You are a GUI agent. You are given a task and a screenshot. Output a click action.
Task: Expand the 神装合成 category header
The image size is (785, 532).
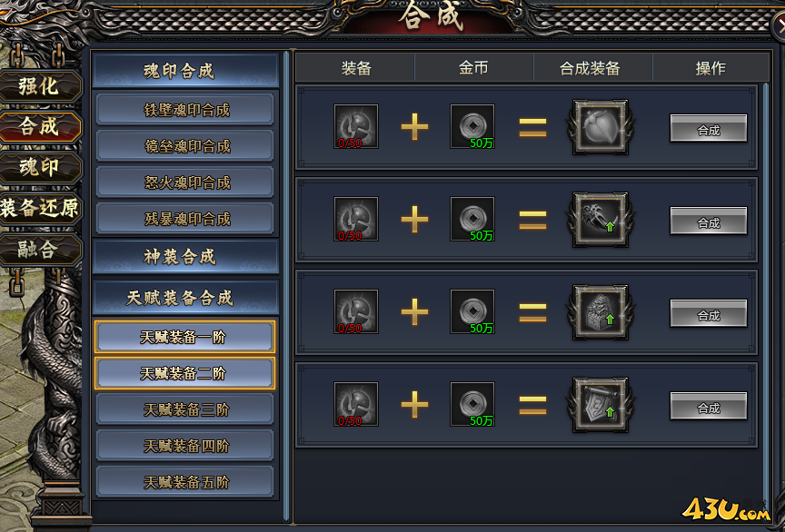pos(185,256)
